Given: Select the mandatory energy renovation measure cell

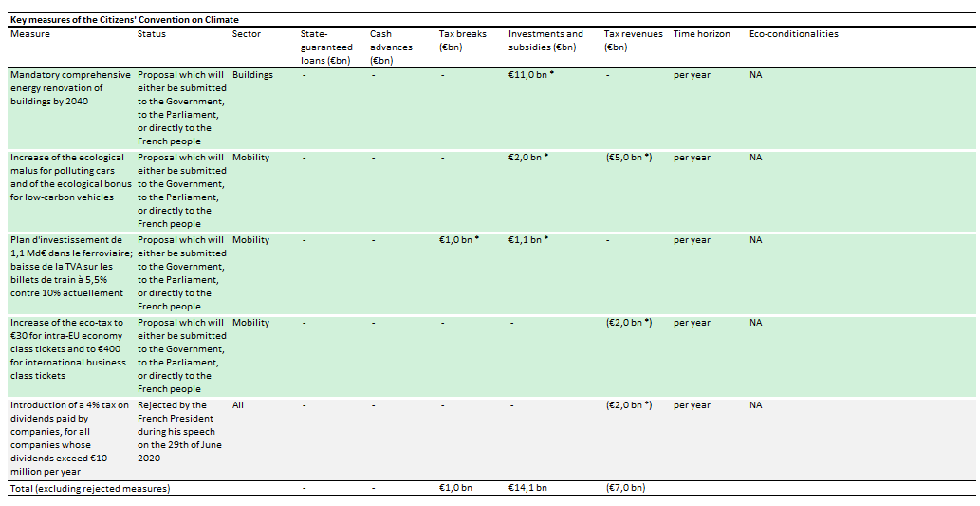Looking at the screenshot, I should (x=68, y=88).
